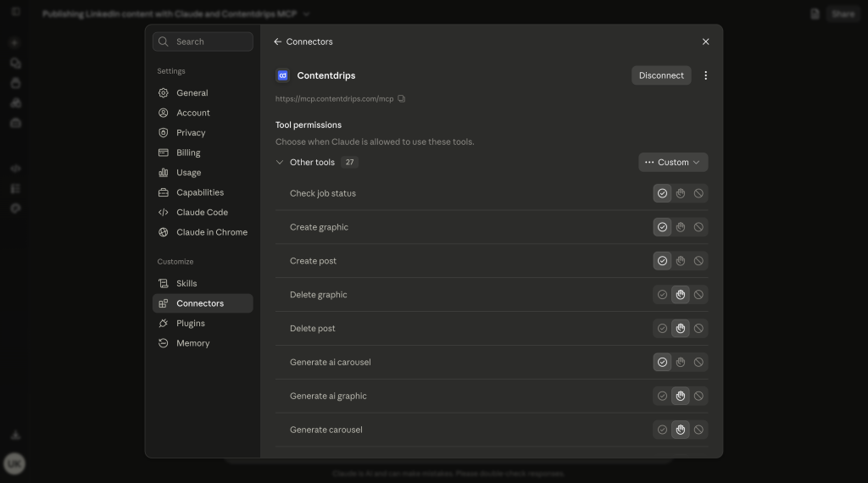The height and width of the screenshot is (483, 868).
Task: Collapse the Other tools section
Action: click(x=280, y=162)
